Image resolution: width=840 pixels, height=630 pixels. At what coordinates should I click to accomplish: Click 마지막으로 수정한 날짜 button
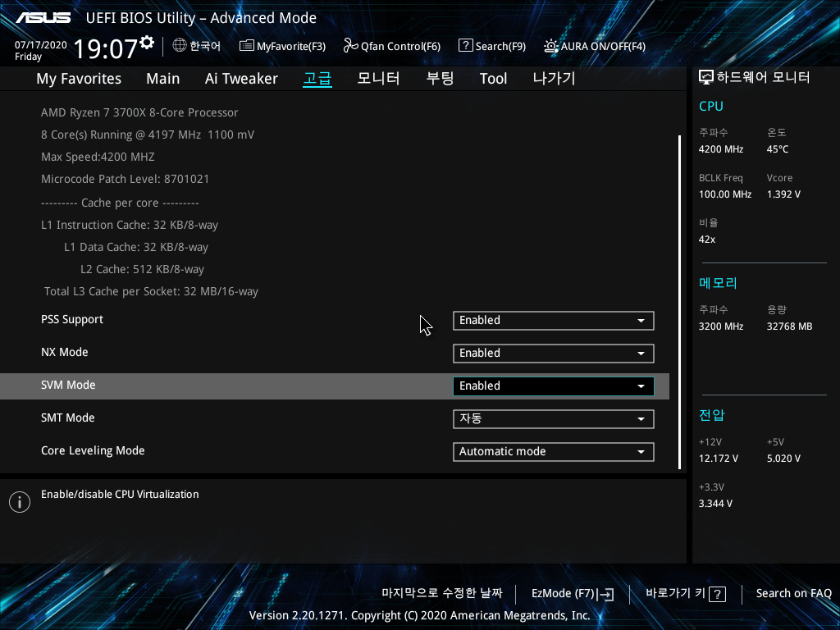click(x=442, y=593)
